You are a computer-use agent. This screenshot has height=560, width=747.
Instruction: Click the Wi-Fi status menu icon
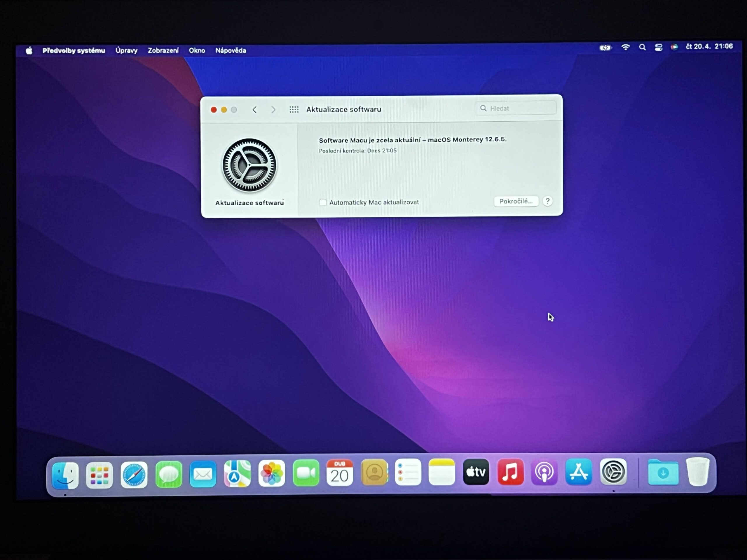625,47
